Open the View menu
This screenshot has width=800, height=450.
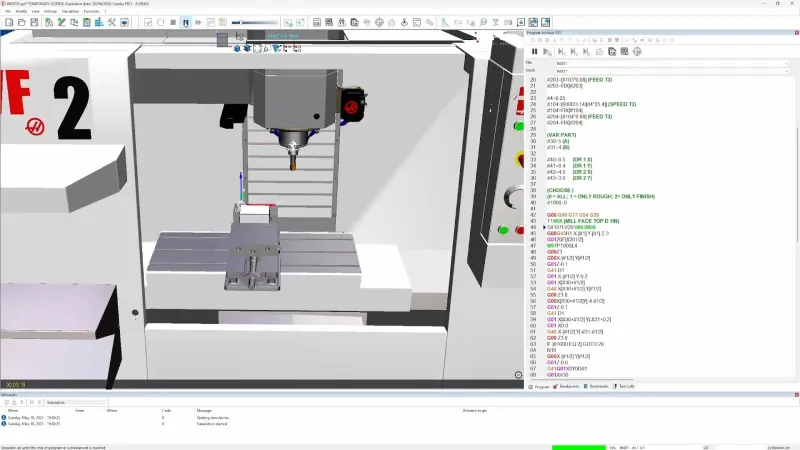(x=35, y=11)
